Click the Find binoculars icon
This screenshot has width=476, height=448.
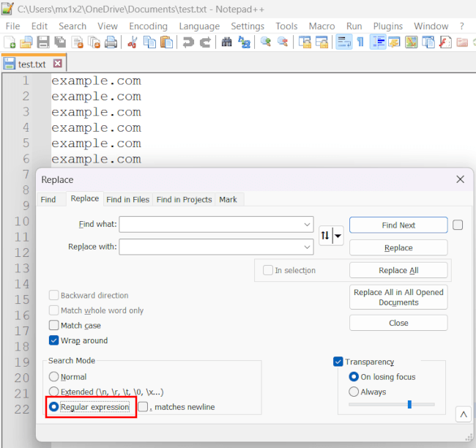(x=226, y=42)
